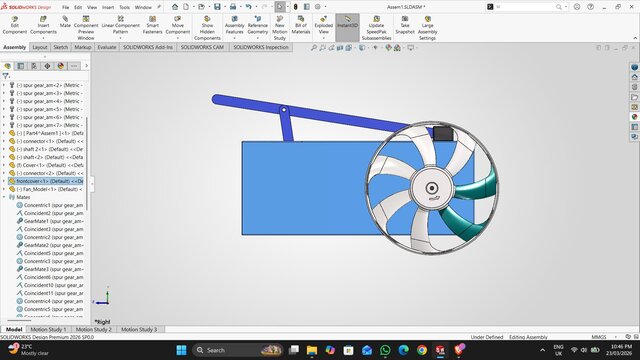
Task: Click the Select cursor tool in top bar
Action: click(280, 7)
